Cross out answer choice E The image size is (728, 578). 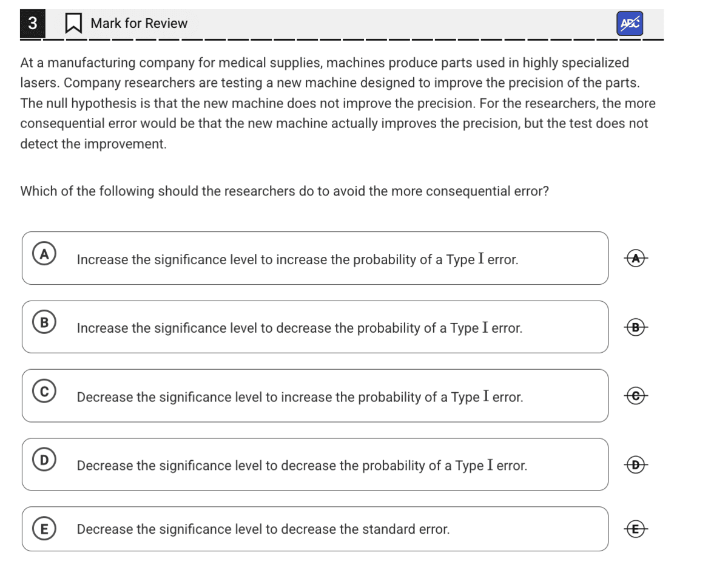click(635, 529)
